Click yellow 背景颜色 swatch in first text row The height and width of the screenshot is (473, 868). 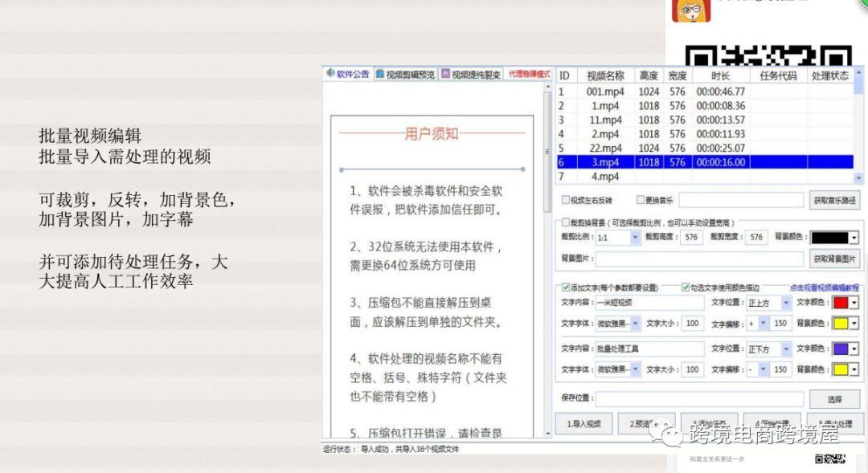click(841, 323)
